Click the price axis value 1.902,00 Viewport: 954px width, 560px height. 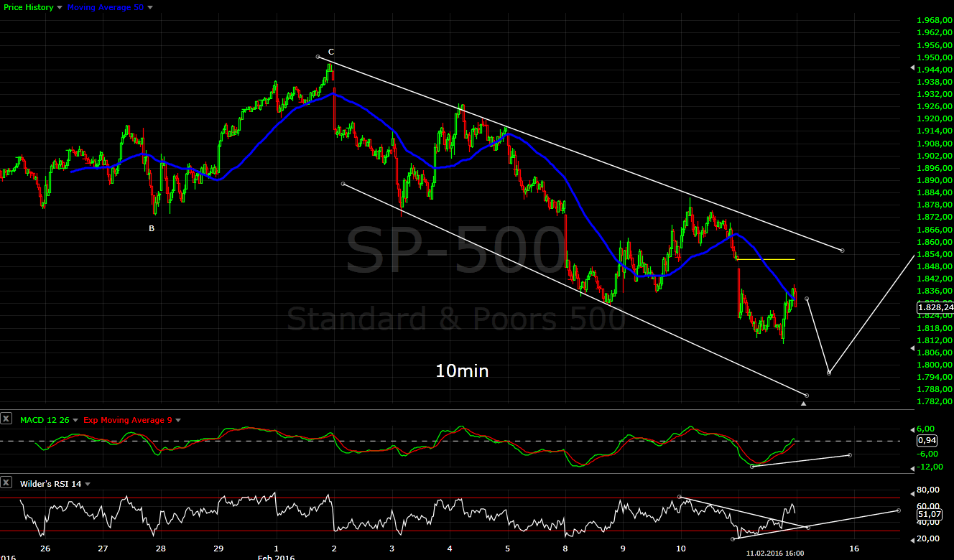pos(935,156)
